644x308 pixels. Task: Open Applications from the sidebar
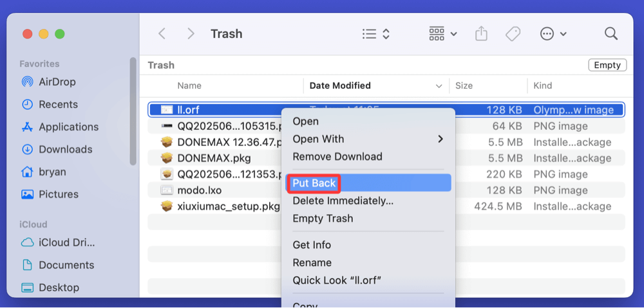click(60, 127)
